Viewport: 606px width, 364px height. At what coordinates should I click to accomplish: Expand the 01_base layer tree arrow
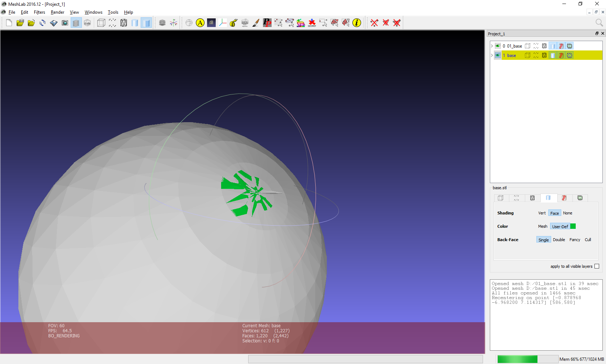tap(492, 46)
